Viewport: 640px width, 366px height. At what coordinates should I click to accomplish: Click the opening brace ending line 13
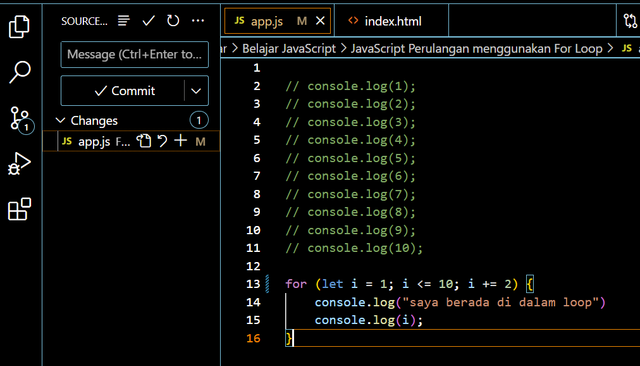click(529, 284)
